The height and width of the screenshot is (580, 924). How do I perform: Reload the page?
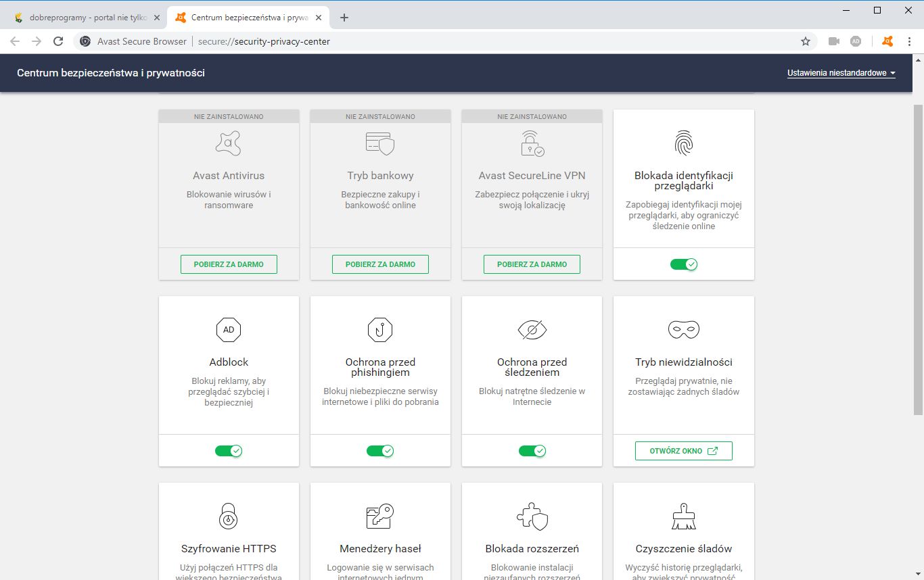click(x=59, y=41)
